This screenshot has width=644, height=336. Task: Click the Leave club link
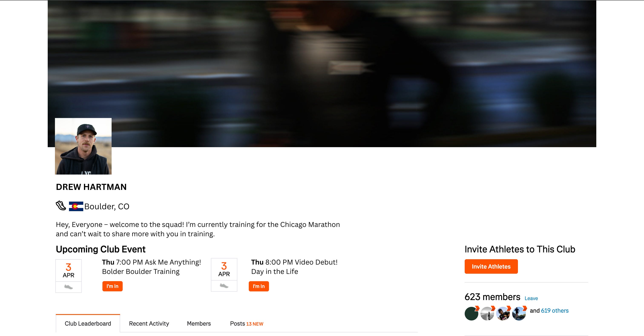531,298
